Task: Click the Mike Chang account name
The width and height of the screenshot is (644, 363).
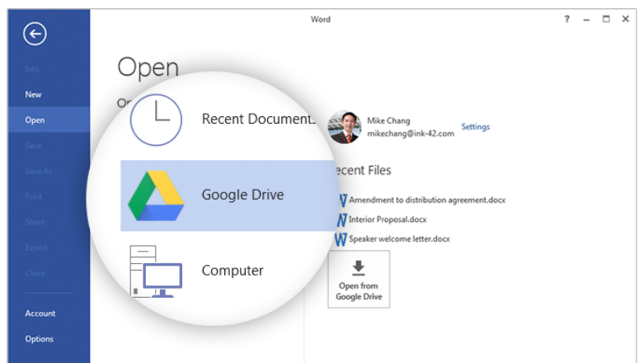Action: click(x=388, y=121)
